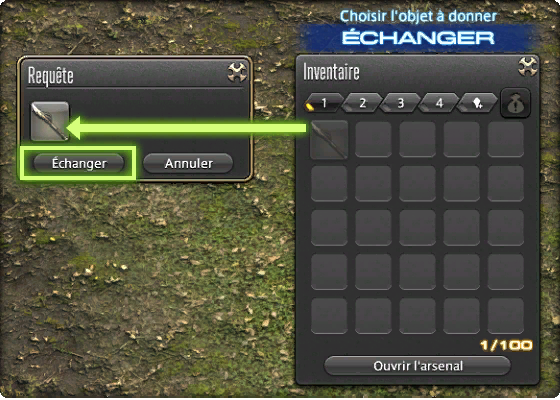Click the second slot in first inventory row
Viewport: 560px width, 400px height.
click(x=373, y=139)
